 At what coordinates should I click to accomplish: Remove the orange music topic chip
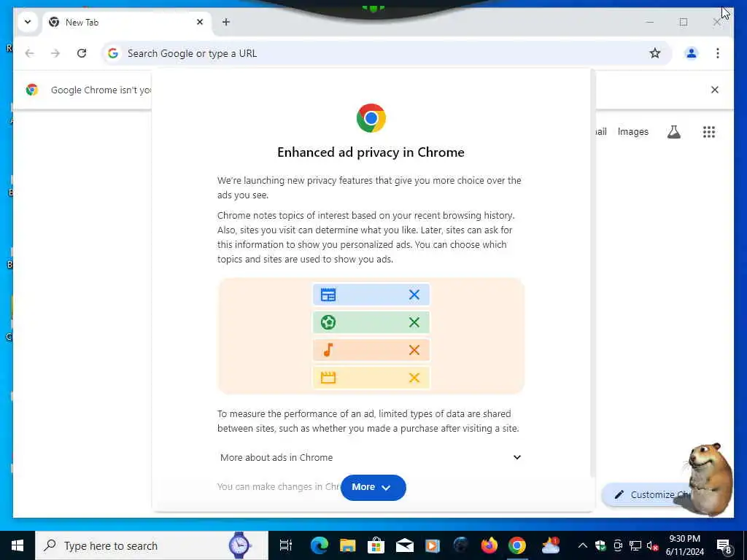point(414,350)
